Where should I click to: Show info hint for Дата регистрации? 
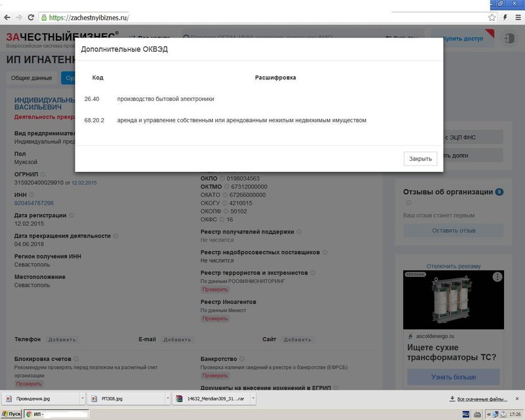(x=72, y=215)
